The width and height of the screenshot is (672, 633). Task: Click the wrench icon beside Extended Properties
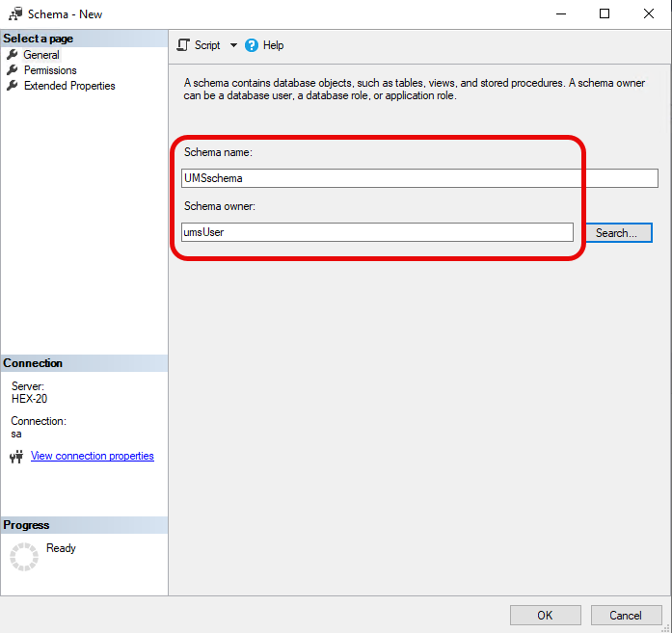pos(13,86)
